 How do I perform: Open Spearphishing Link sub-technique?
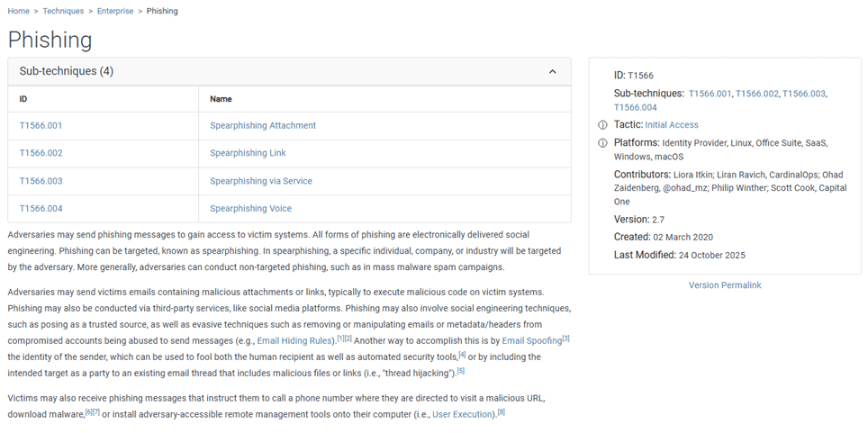click(x=248, y=153)
